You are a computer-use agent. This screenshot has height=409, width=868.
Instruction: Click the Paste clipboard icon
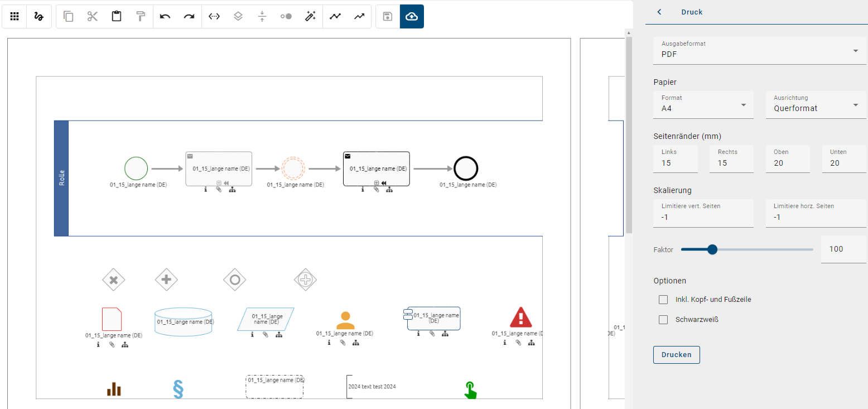116,16
